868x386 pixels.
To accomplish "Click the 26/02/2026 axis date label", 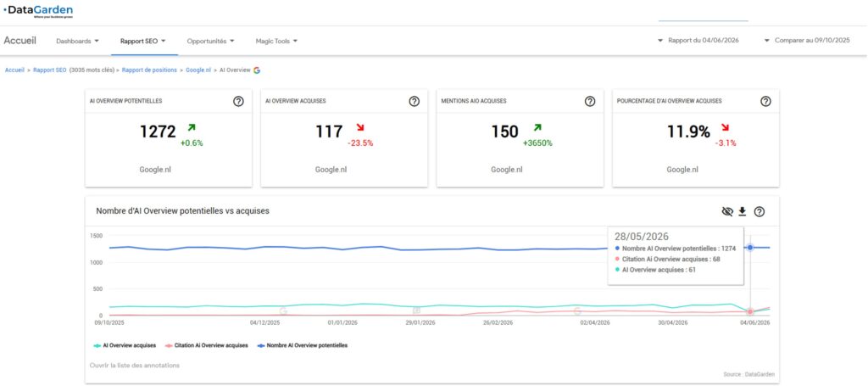I will [498, 322].
